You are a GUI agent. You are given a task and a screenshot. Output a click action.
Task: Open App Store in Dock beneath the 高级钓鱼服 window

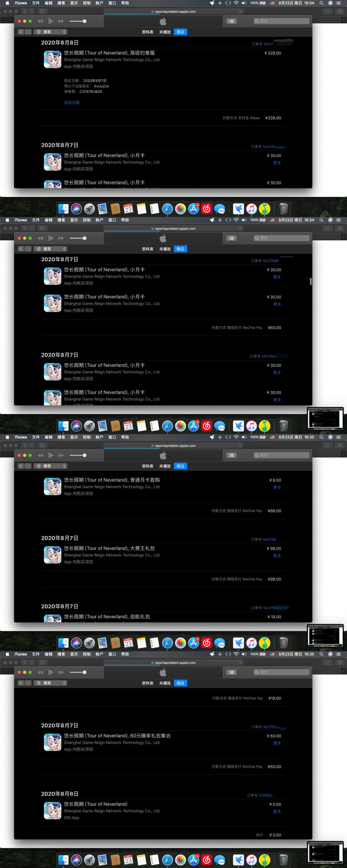(x=193, y=209)
